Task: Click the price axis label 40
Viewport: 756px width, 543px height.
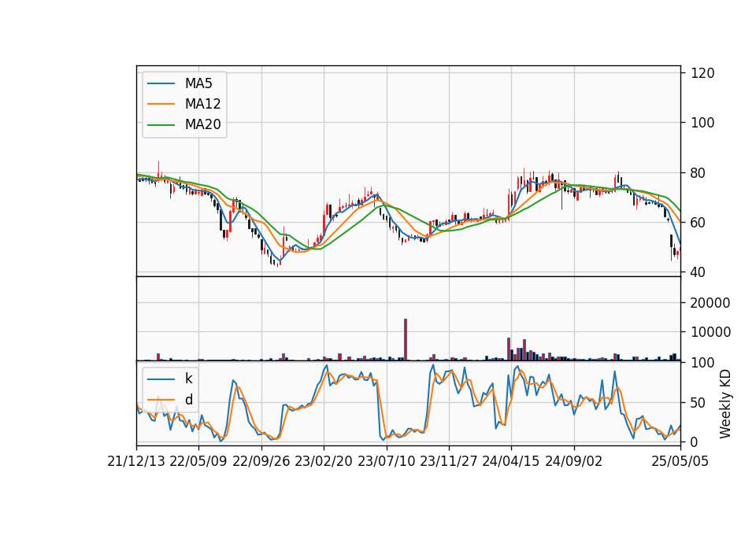Action: click(x=699, y=272)
